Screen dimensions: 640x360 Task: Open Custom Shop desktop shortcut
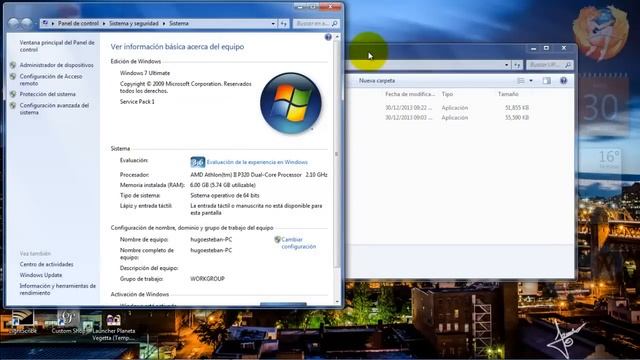point(69,322)
